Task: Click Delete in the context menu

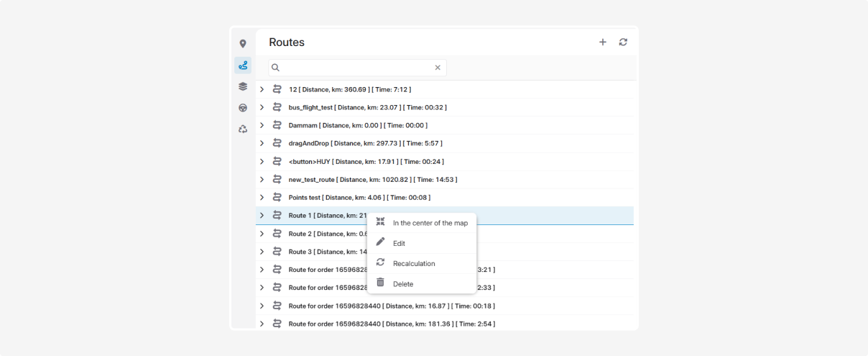Action: (402, 283)
